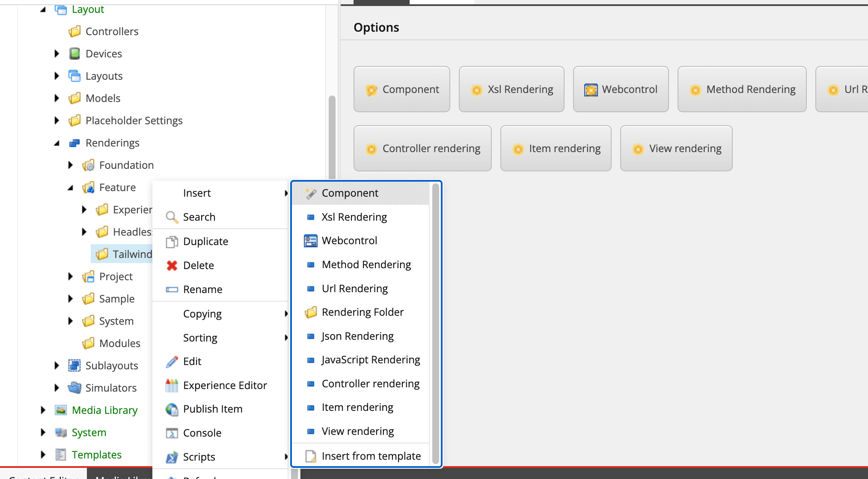
Task: Expand the Templates tree node
Action: 43,455
